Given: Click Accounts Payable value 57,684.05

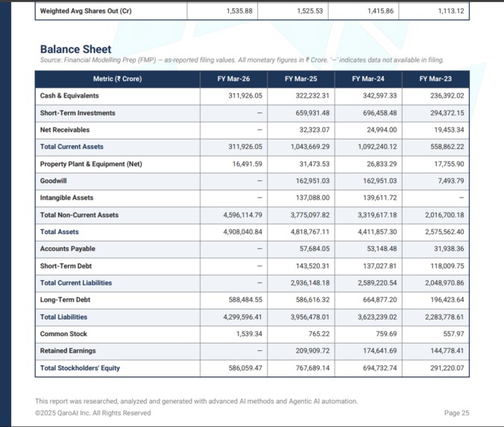Looking at the screenshot, I should coord(315,249).
